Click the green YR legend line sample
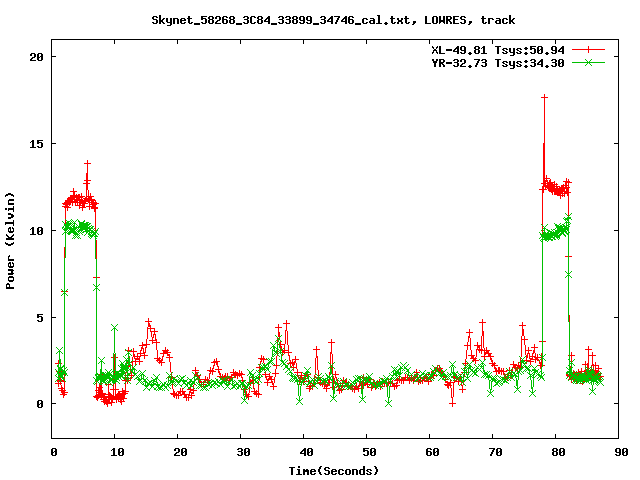The image size is (640, 480). [588, 62]
